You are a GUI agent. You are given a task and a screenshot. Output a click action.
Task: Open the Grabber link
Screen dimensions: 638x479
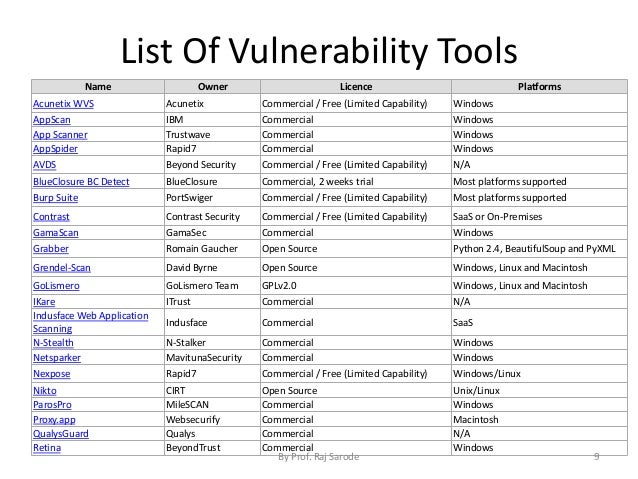(51, 249)
